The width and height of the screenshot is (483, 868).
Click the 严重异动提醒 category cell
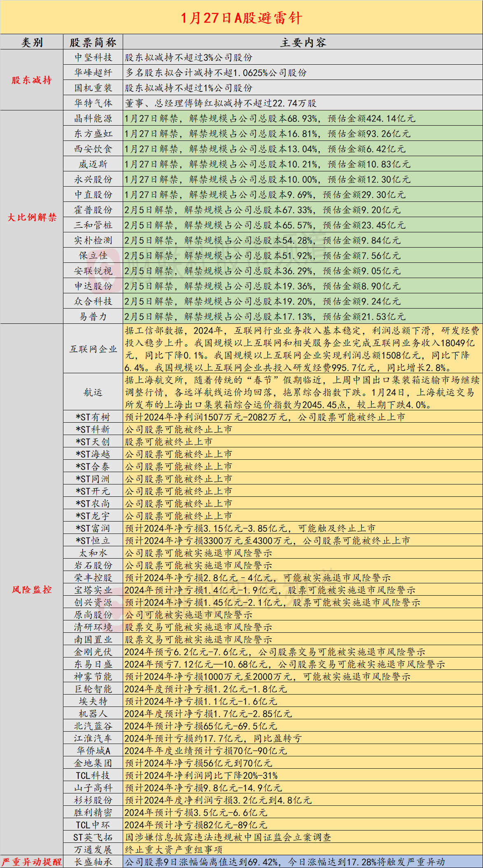pyautogui.click(x=32, y=861)
